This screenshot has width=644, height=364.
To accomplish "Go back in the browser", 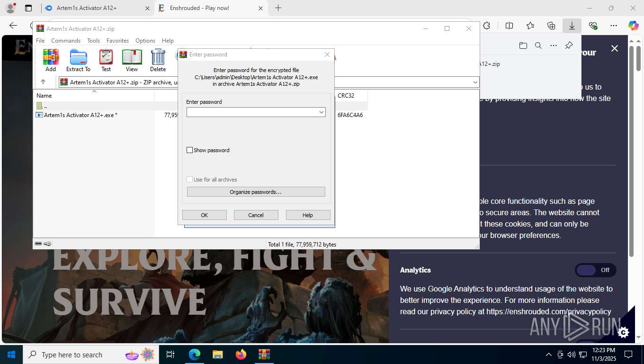I will point(13,26).
